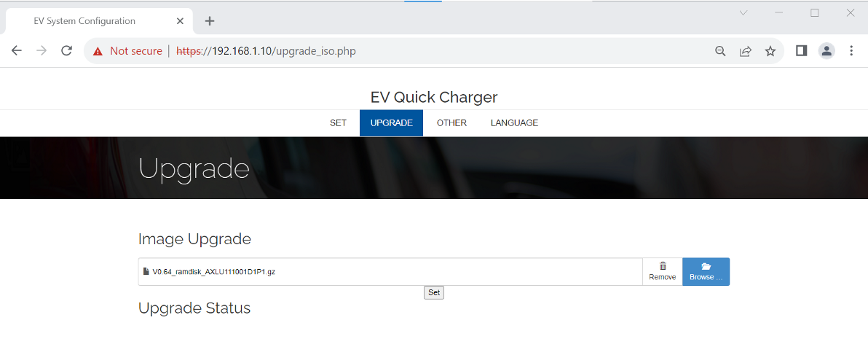Click the browser back arrow
Screen dimensions: 868x347
point(17,51)
